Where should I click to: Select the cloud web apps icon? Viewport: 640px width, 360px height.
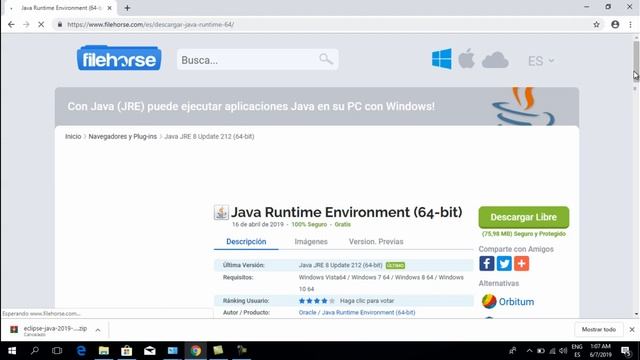click(495, 60)
